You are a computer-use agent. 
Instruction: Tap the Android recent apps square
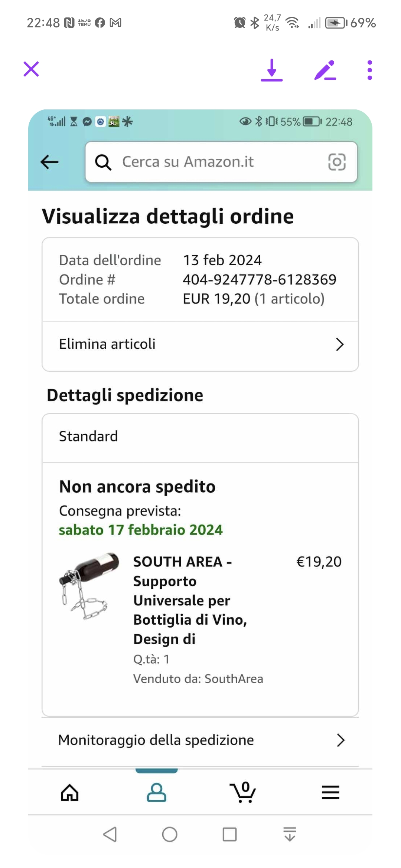tap(229, 835)
